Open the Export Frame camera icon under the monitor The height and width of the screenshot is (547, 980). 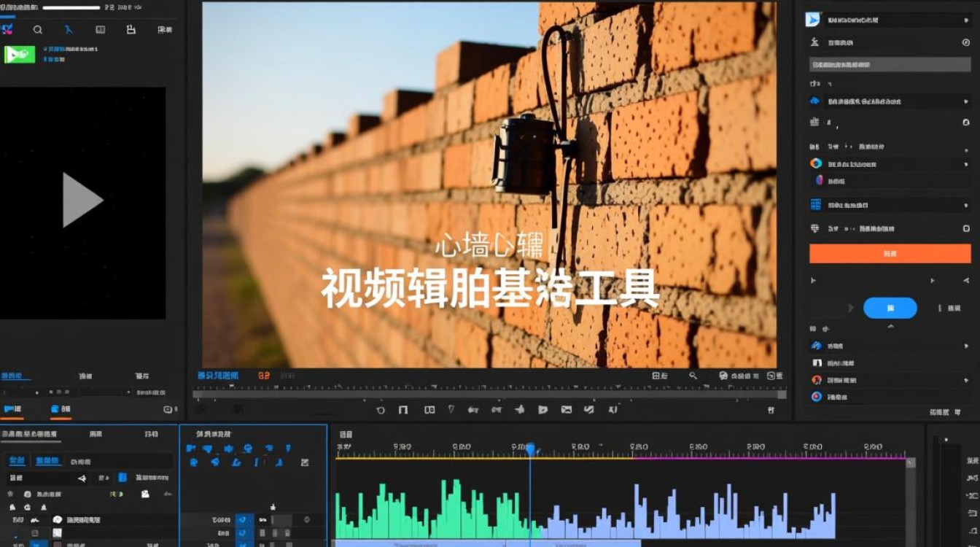723,376
